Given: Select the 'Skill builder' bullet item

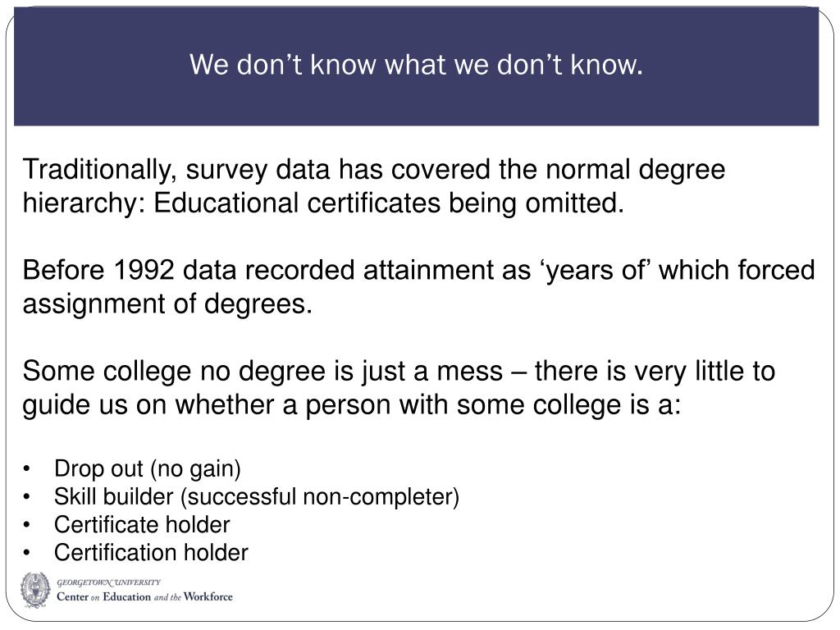Looking at the screenshot, I should pyautogui.click(x=257, y=496).
